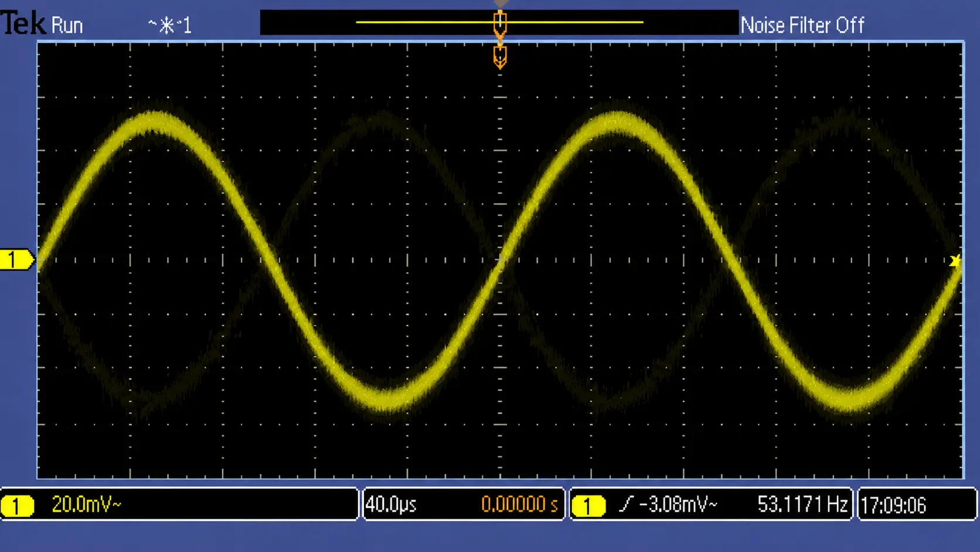Select the channel 1 ground marker

[x=17, y=260]
